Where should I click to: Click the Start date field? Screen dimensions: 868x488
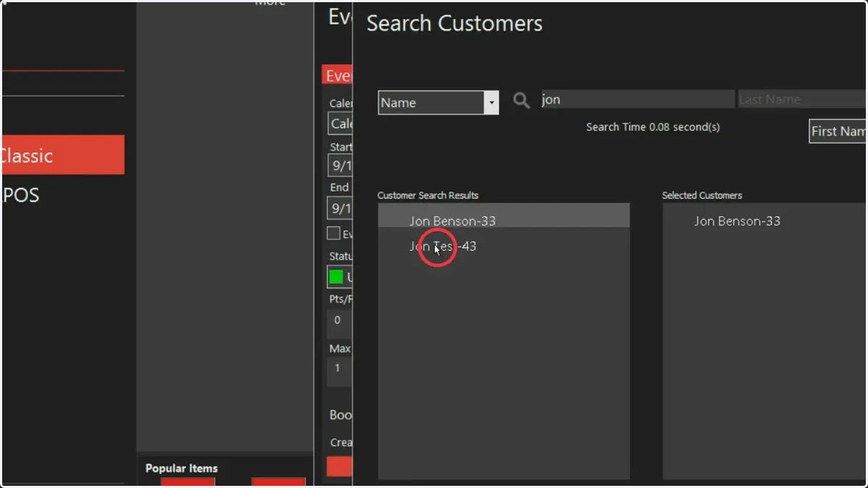tap(340, 165)
